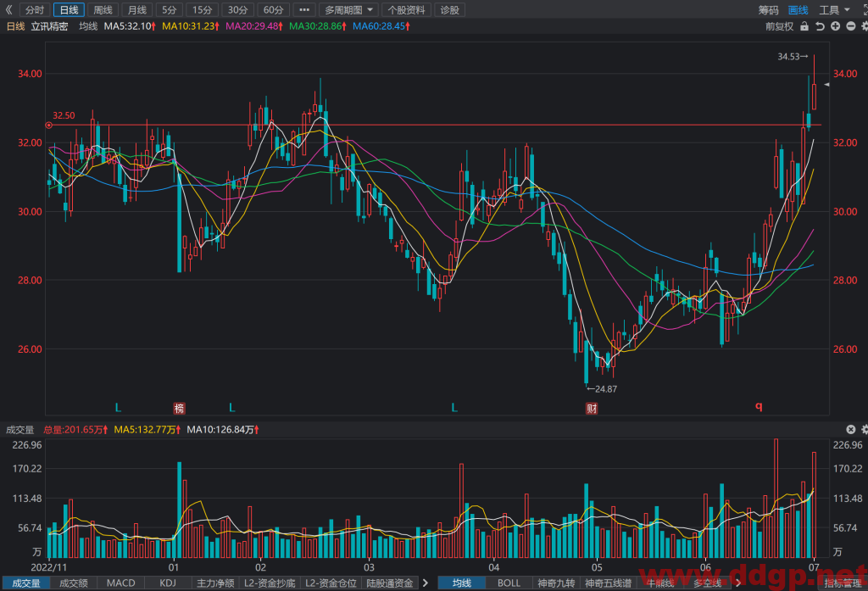Viewport: 868px width, 591px height.
Task: Switch main indicator to 神奇五线谱
Action: pos(609,583)
